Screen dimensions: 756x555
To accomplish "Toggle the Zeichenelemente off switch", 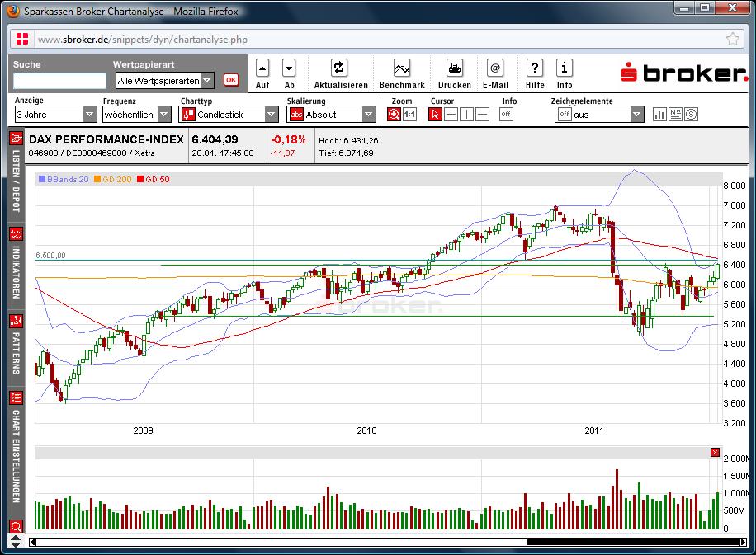I will pos(565,115).
